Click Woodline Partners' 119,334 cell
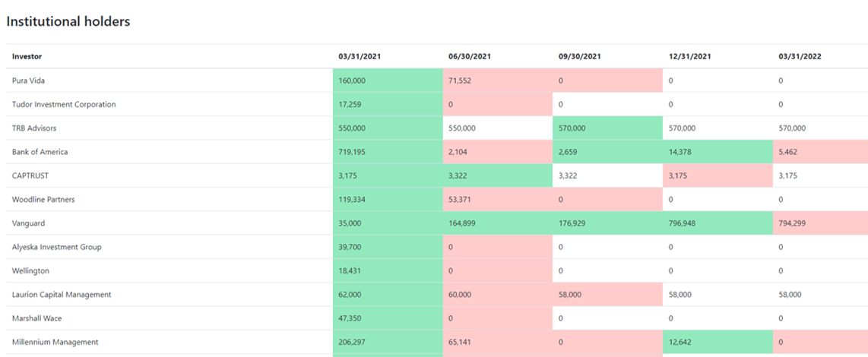Viewport: 868px width, 357px height. tap(388, 199)
